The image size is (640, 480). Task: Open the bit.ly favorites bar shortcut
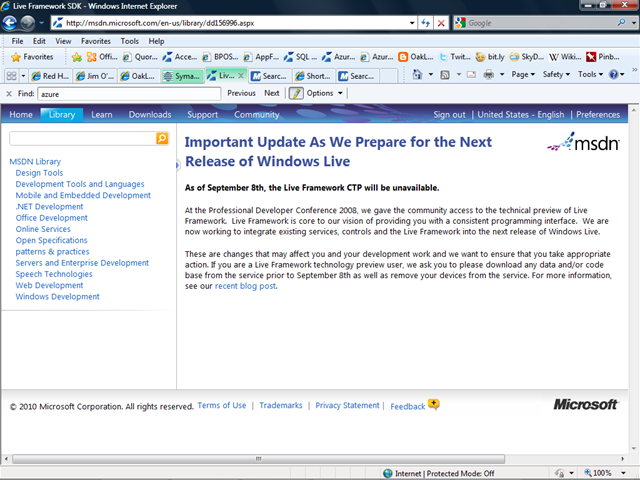click(x=490, y=57)
